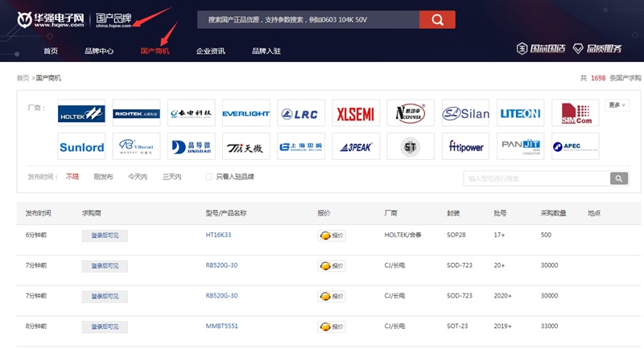
Task: Choose the 长电科技 brand logo
Action: 192,113
